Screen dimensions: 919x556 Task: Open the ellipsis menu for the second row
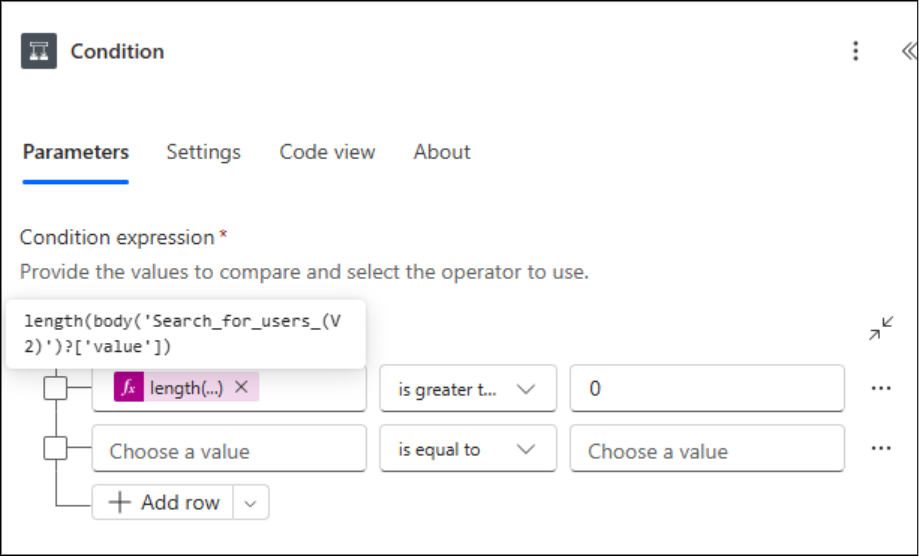click(881, 449)
